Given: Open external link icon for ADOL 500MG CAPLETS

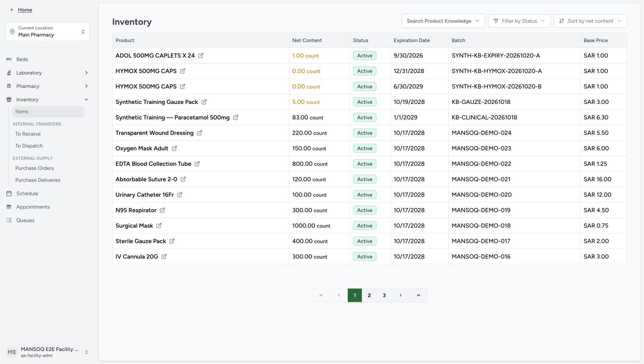Looking at the screenshot, I should pyautogui.click(x=201, y=56).
